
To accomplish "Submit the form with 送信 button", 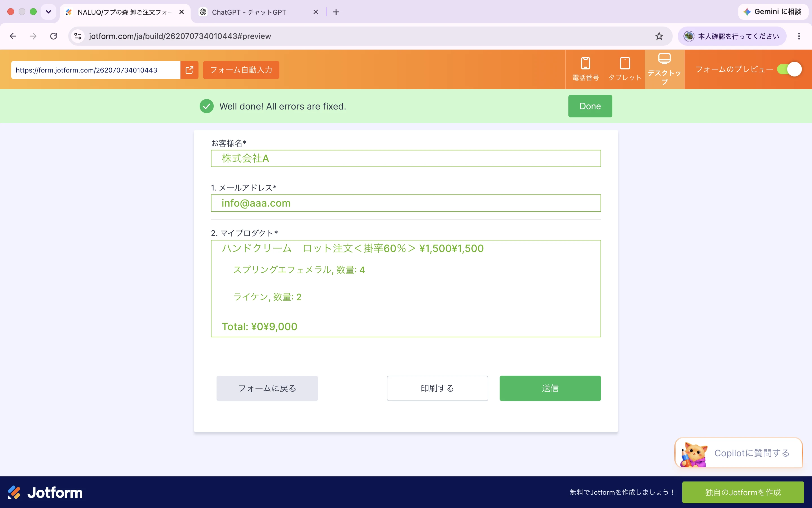I will (550, 388).
